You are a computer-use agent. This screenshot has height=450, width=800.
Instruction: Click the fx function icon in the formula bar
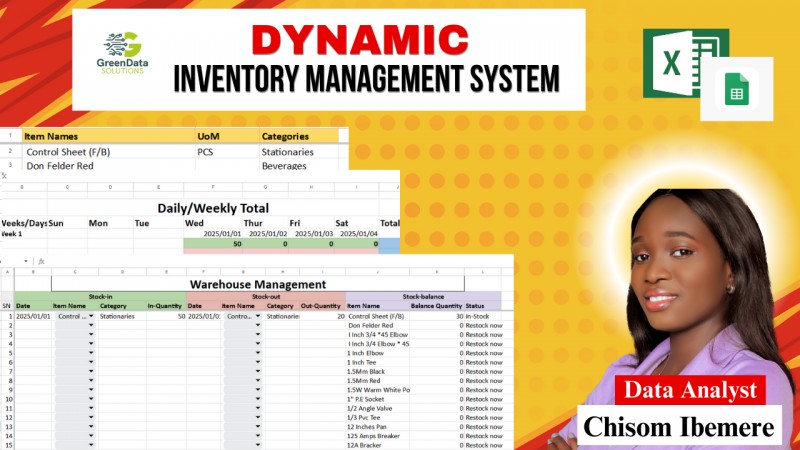(x=41, y=261)
